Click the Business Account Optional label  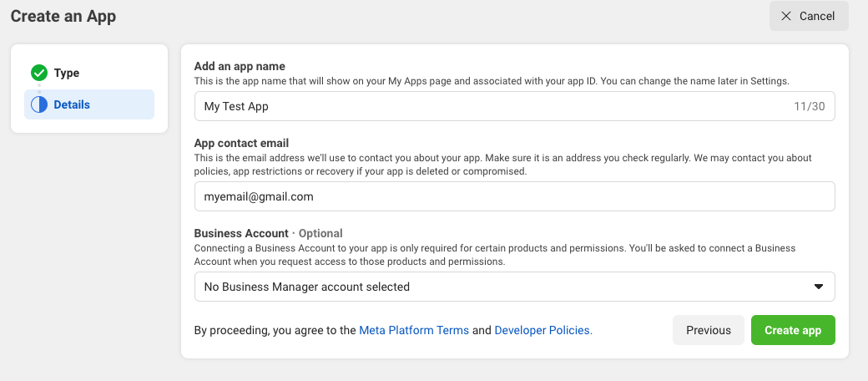(268, 233)
